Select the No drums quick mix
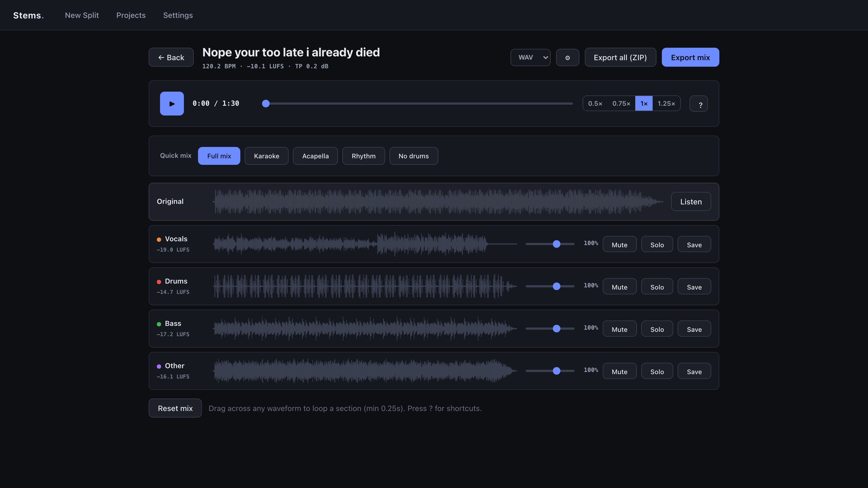 (x=414, y=156)
